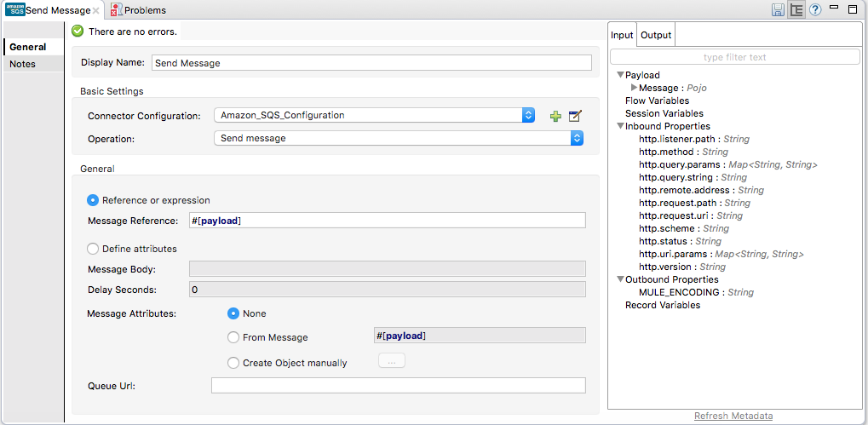
Task: Click the Problems tab icon
Action: coord(116,10)
